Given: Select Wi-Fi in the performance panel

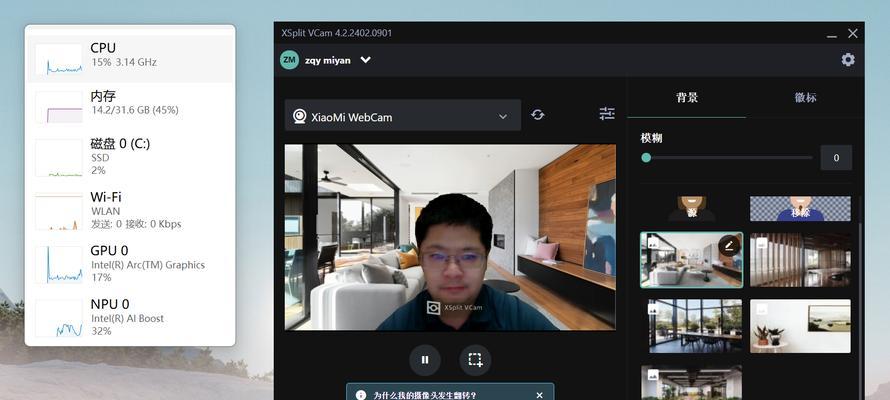Looking at the screenshot, I should coord(130,210).
